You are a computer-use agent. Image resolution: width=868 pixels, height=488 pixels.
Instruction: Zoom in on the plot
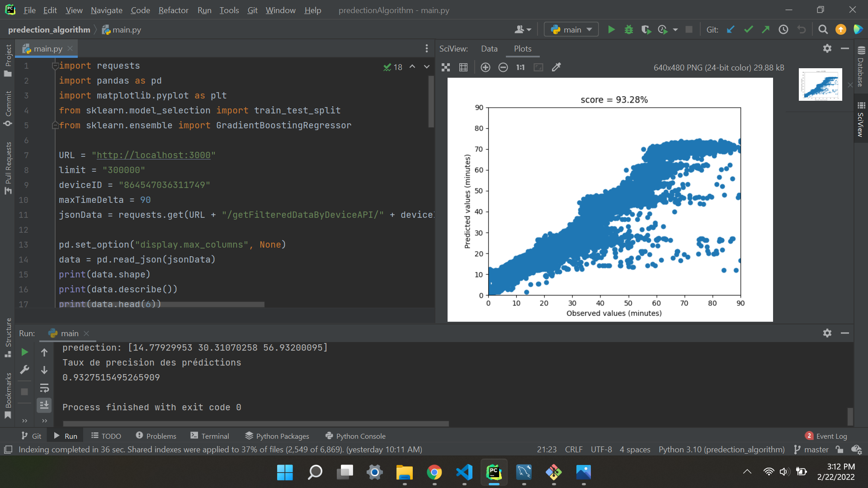click(485, 67)
